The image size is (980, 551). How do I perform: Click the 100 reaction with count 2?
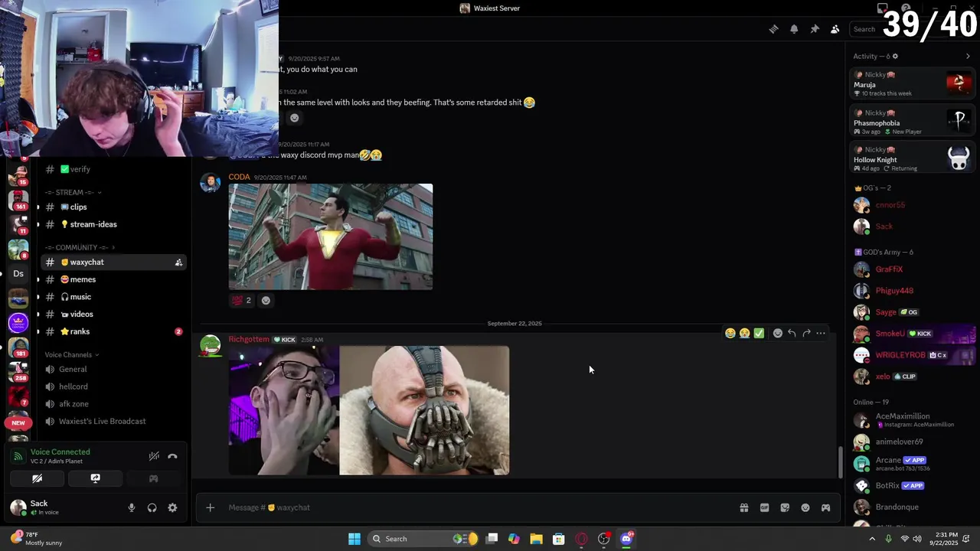click(x=242, y=301)
